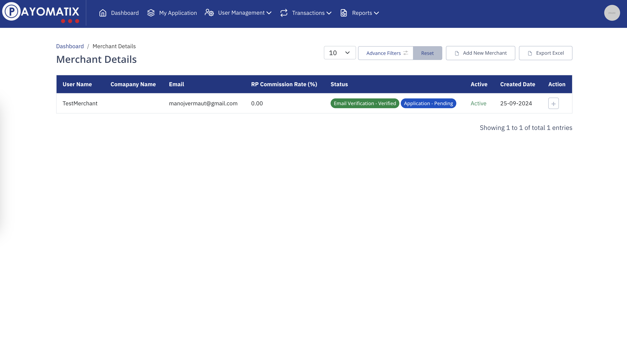Image resolution: width=627 pixels, height=364 pixels.
Task: Click the user profile avatar
Action: pos(612,13)
